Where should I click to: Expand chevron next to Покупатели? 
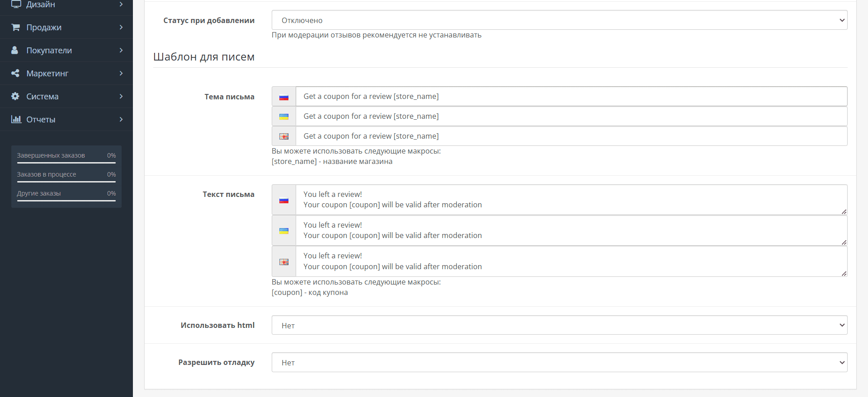(121, 50)
